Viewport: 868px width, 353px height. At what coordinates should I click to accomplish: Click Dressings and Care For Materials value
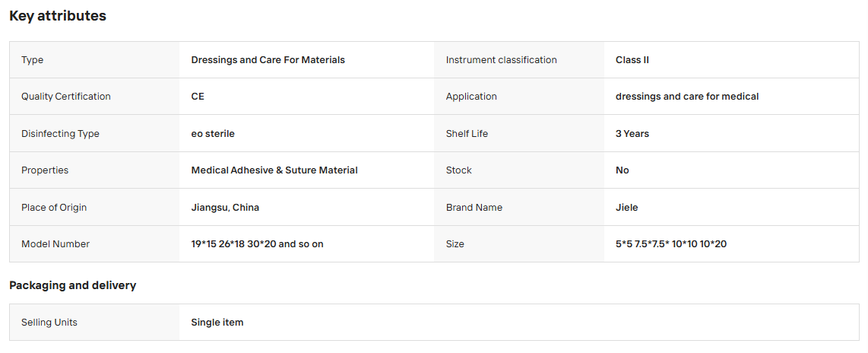(268, 60)
